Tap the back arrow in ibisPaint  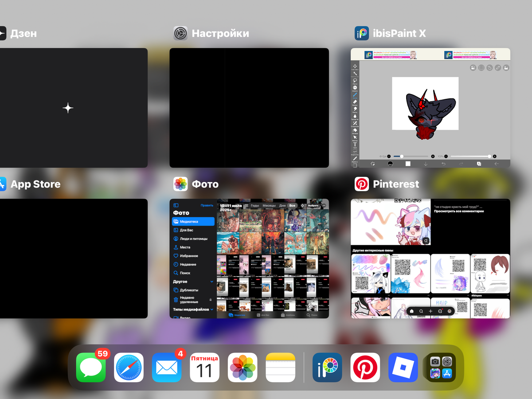(497, 164)
